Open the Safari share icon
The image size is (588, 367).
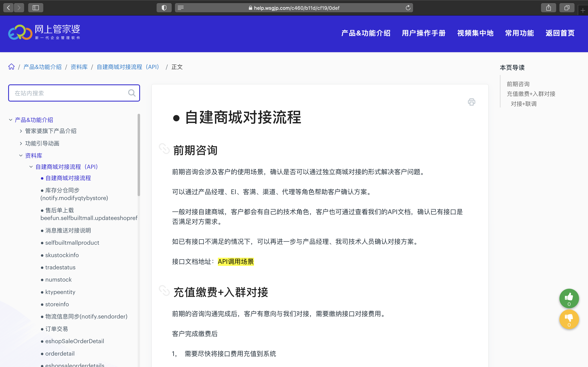(x=548, y=8)
